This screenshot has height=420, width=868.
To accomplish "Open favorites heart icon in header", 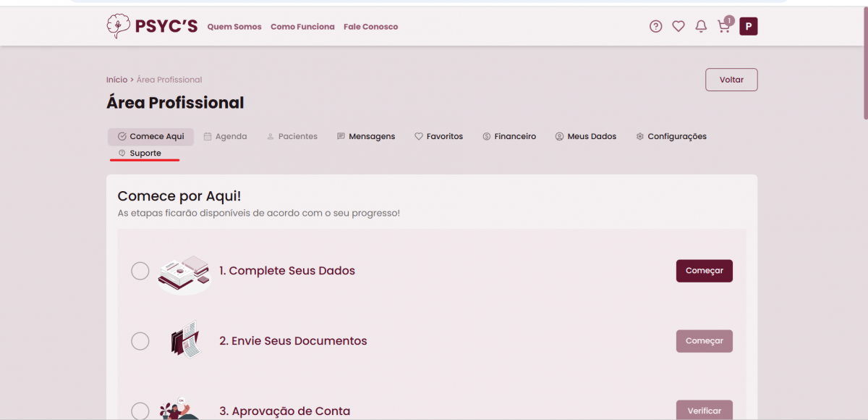I will coord(678,27).
